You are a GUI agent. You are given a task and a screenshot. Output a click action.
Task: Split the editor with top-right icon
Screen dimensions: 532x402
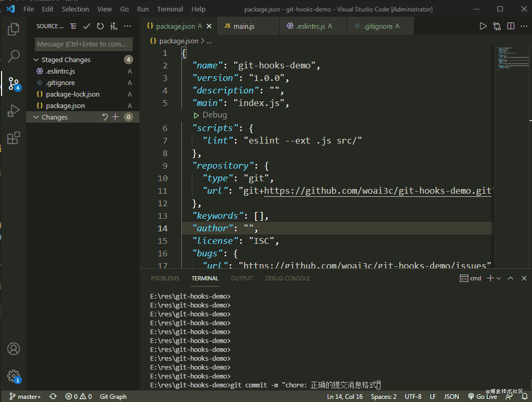point(510,26)
